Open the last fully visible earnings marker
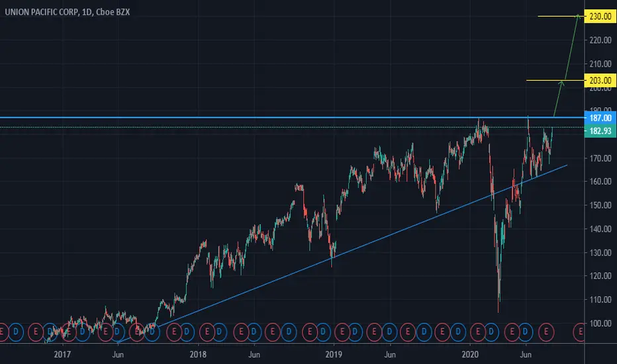Image resolution: width=617 pixels, height=364 pixels. 546,332
